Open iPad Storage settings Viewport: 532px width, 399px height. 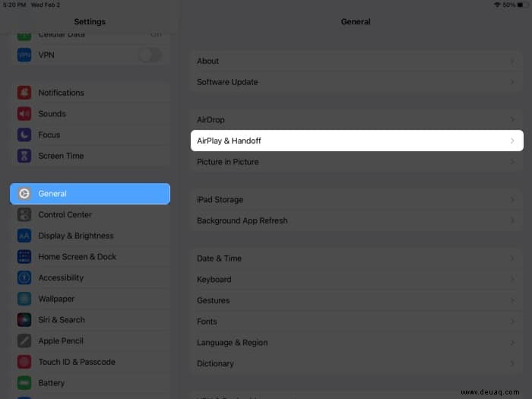(x=357, y=200)
